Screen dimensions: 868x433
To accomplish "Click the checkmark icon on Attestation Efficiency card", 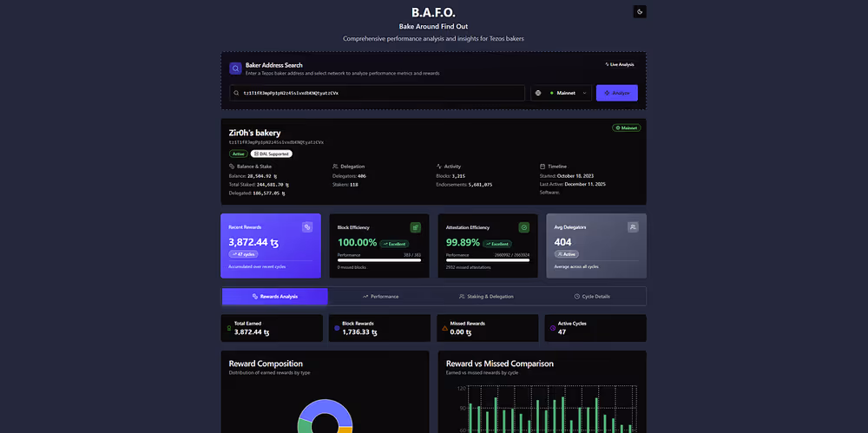I will [x=523, y=227].
